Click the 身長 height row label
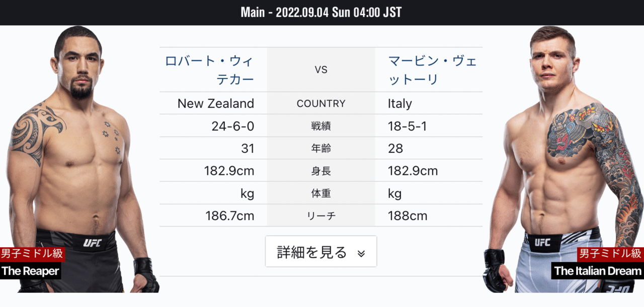 click(x=321, y=170)
